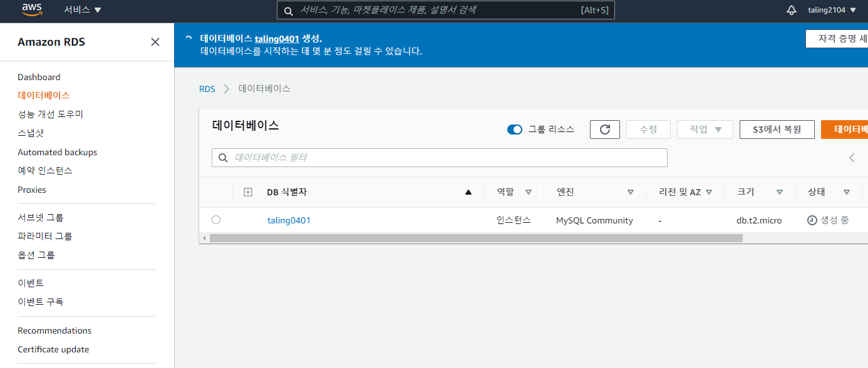This screenshot has height=368, width=868.
Task: Open the 서비스 services dropdown
Action: (83, 10)
